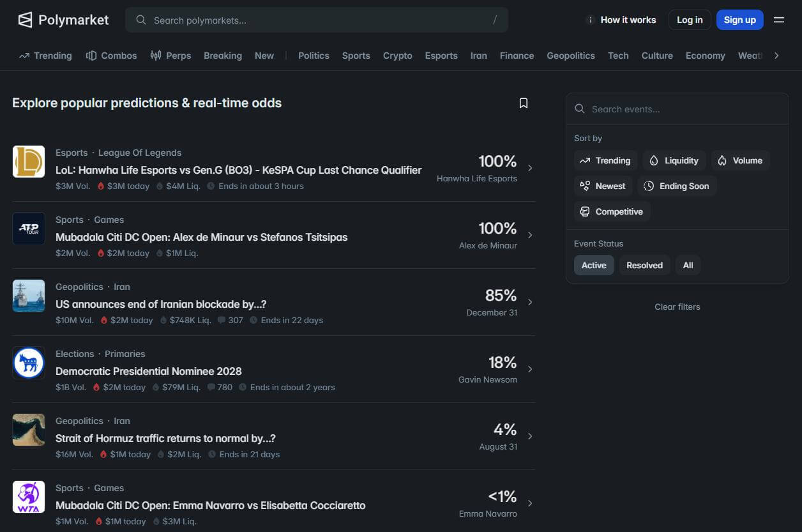The height and width of the screenshot is (532, 802).
Task: Open the New category tab
Action: click(264, 56)
